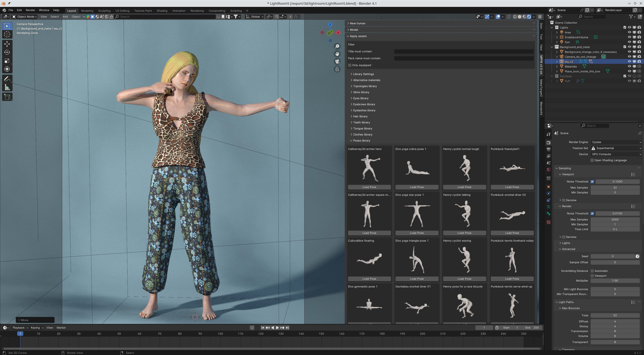Toggle render Noise Threshold checkbox

point(592,214)
